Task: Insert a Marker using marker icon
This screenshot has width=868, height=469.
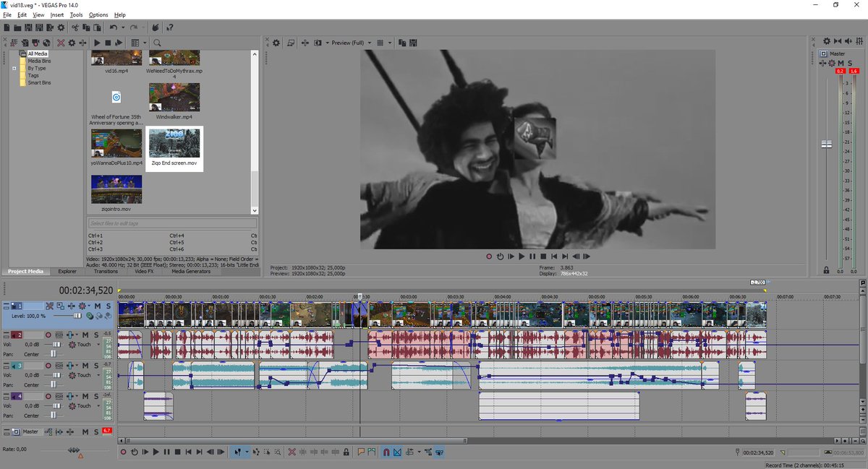Action: [x=360, y=452]
